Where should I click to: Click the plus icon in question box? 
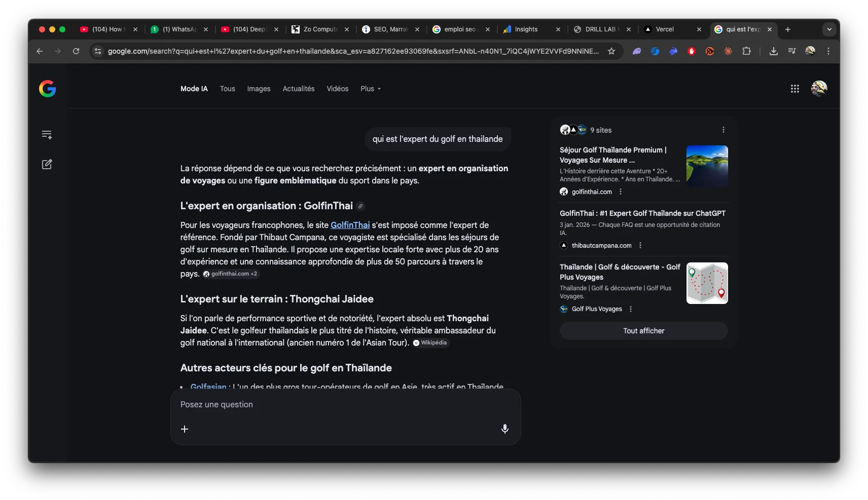click(185, 429)
